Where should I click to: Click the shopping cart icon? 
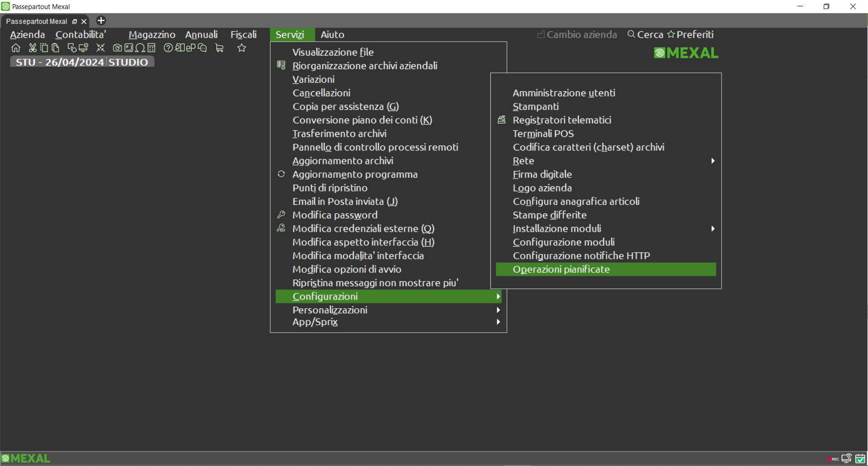pyautogui.click(x=220, y=48)
